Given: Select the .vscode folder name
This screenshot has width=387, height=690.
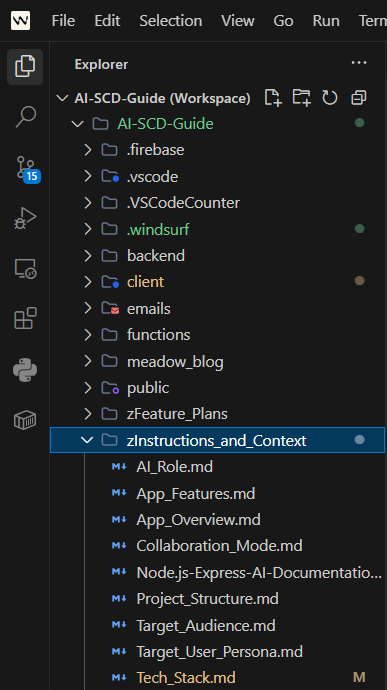Looking at the screenshot, I should coord(152,176).
